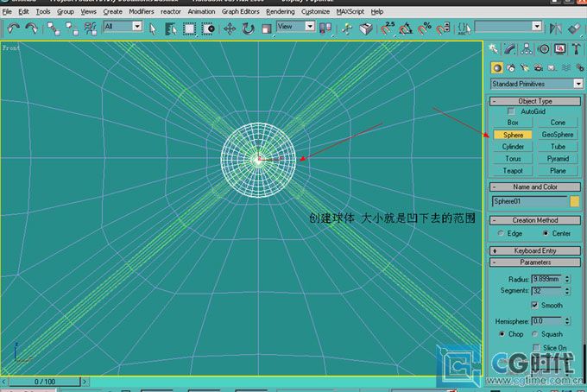Collapse the Parameters rollout
587x392 pixels.
(535, 262)
